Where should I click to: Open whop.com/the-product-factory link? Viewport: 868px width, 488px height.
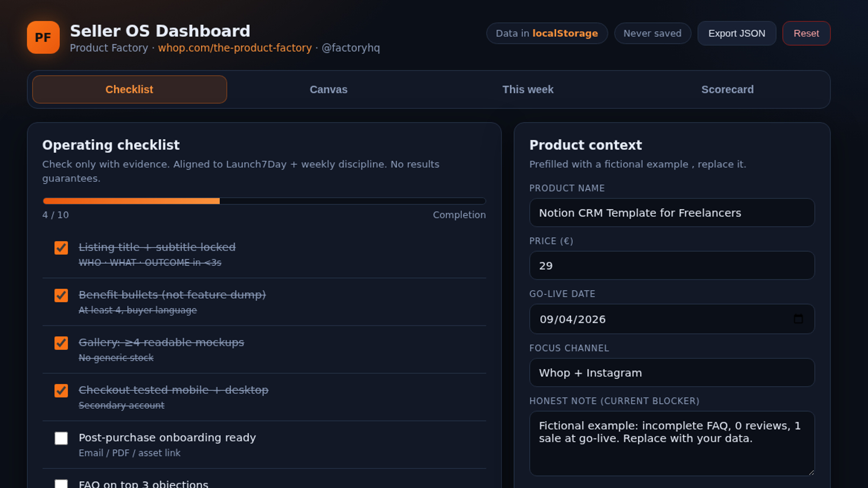tap(235, 48)
